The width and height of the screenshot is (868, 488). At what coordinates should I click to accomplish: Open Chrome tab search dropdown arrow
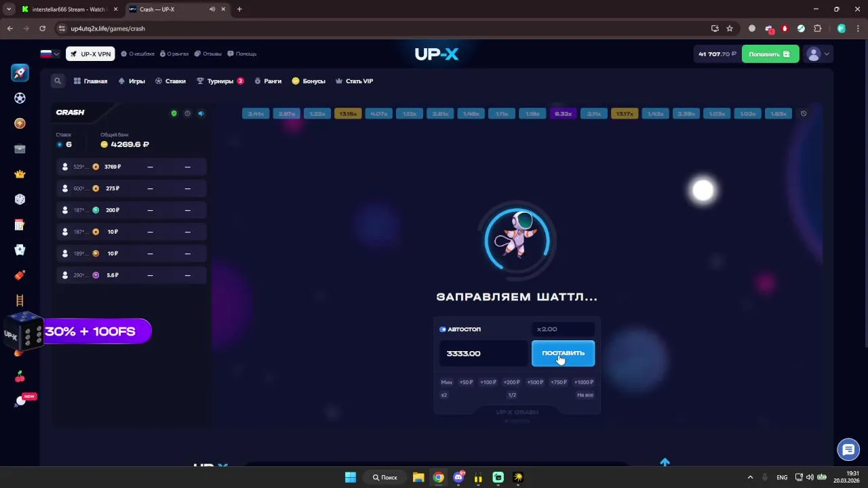(9, 9)
